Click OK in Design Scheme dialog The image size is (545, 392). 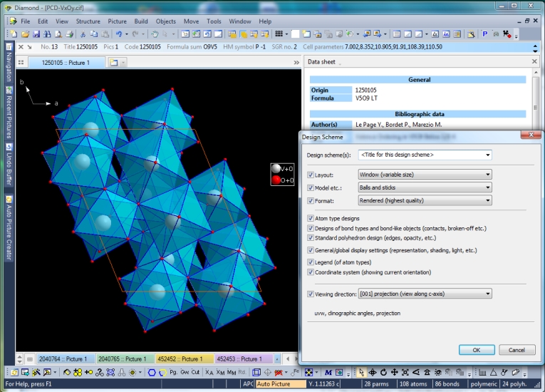click(476, 350)
